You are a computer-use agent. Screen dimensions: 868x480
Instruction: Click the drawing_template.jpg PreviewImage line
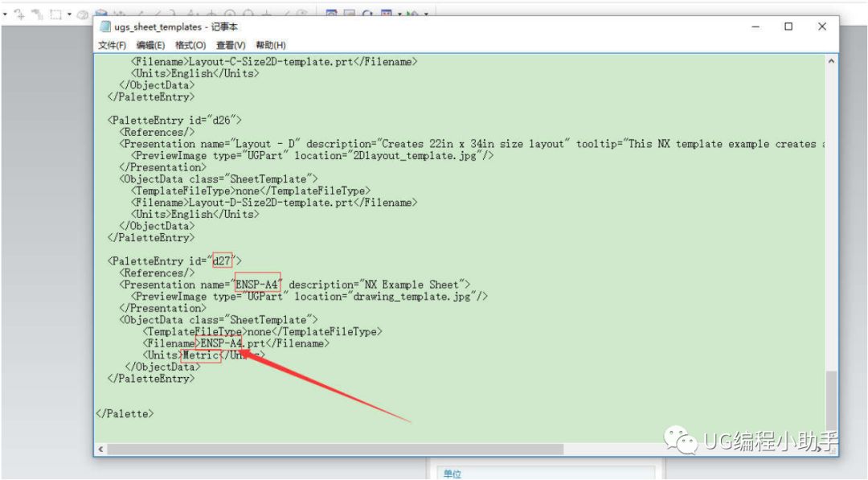(x=309, y=296)
